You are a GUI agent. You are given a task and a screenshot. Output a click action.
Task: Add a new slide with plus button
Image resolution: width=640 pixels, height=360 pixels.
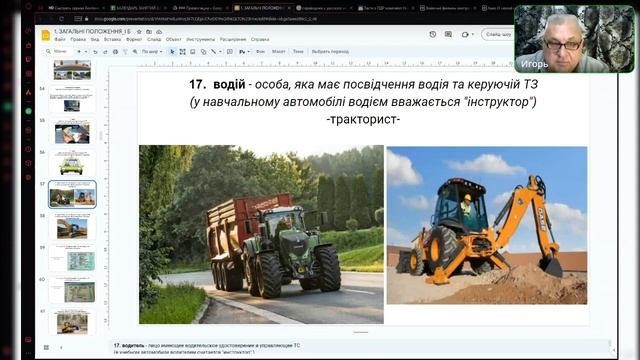79,52
